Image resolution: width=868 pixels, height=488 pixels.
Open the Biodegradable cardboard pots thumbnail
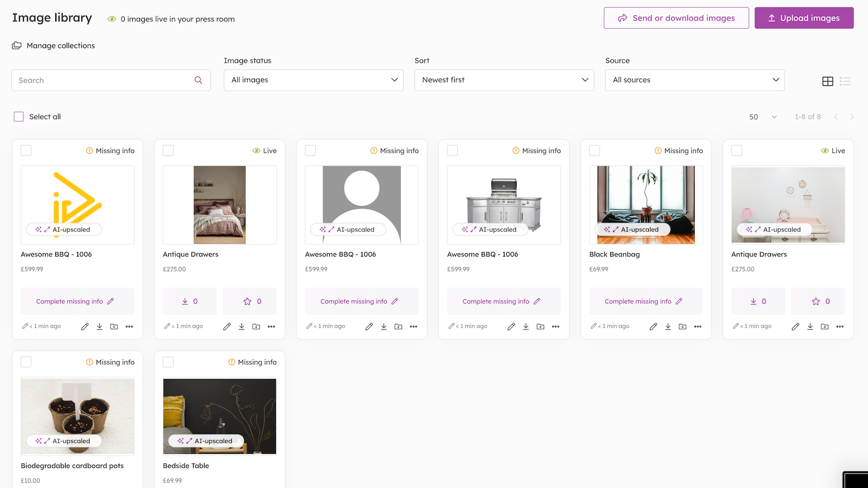click(78, 416)
